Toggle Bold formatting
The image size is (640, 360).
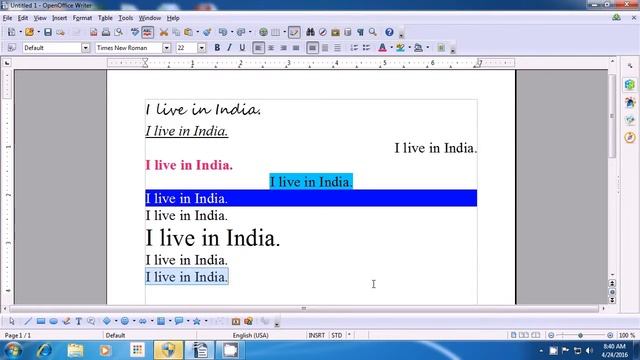click(x=217, y=48)
